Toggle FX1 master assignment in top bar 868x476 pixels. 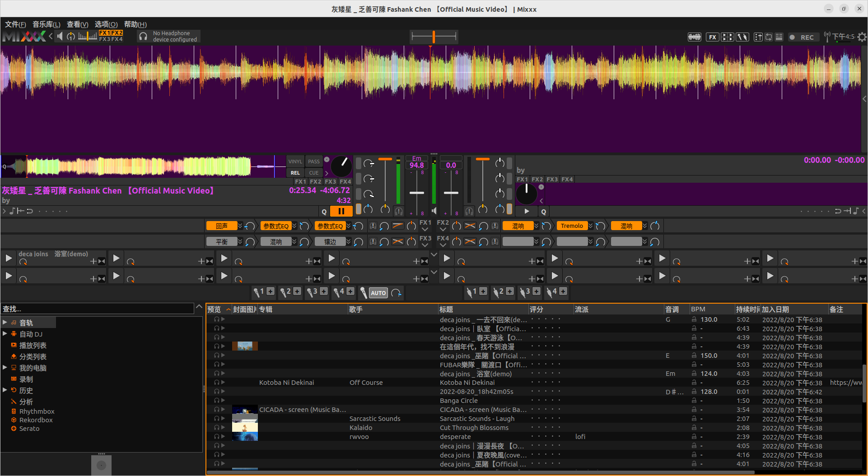(105, 33)
